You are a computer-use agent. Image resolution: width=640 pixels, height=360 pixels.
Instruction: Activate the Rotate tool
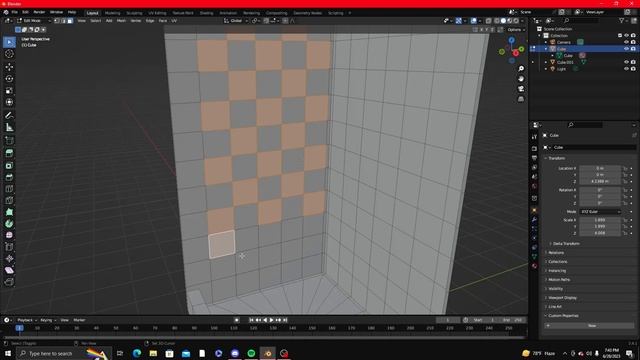[9, 79]
